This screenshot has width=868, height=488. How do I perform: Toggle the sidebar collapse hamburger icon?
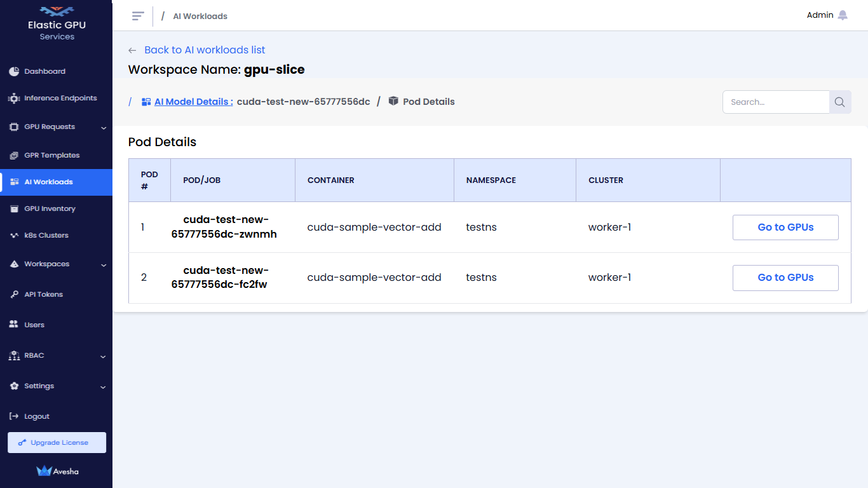[x=138, y=16]
